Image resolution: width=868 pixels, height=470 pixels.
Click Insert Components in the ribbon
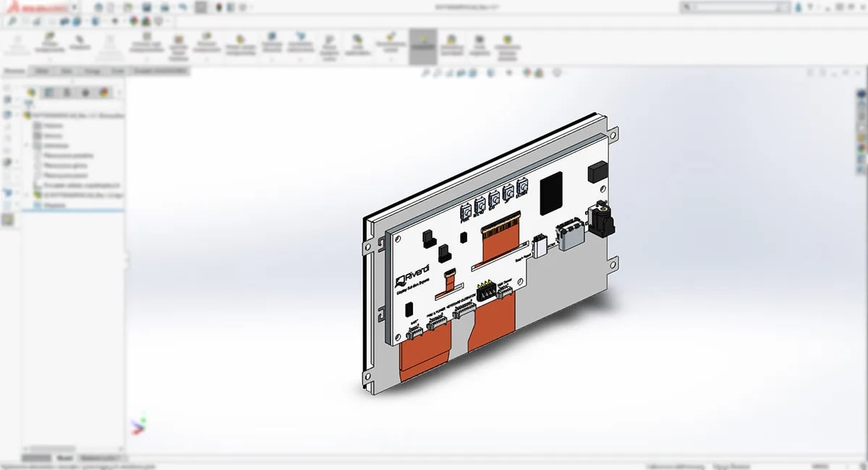click(x=51, y=42)
